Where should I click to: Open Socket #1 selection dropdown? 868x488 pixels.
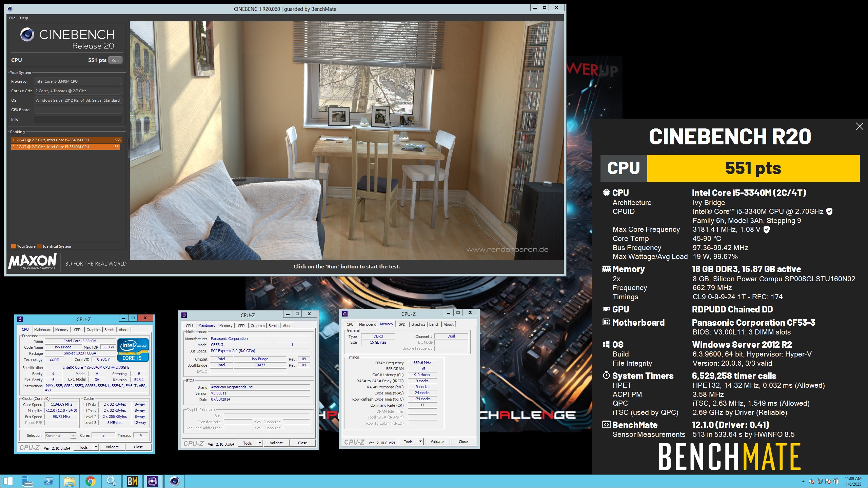click(60, 436)
